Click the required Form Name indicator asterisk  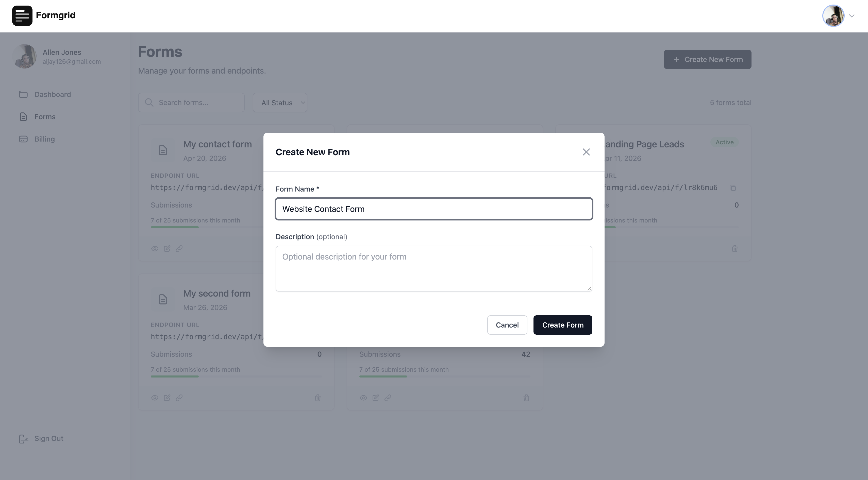click(x=318, y=189)
